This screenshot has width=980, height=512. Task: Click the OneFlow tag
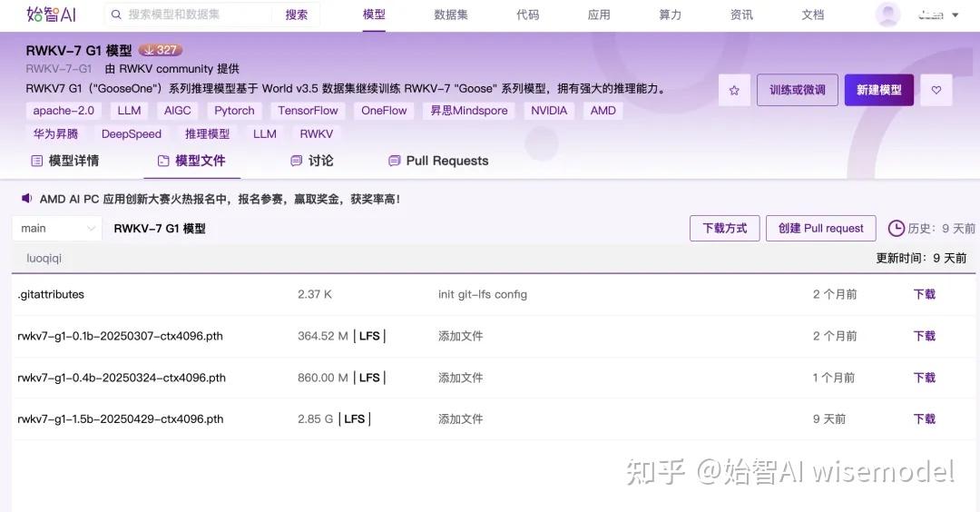coord(384,111)
